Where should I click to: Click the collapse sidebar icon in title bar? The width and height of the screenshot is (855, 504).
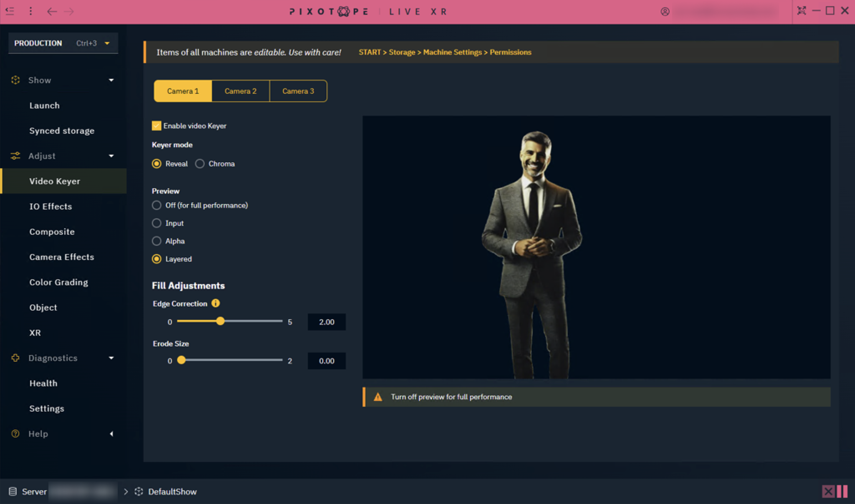pyautogui.click(x=10, y=11)
